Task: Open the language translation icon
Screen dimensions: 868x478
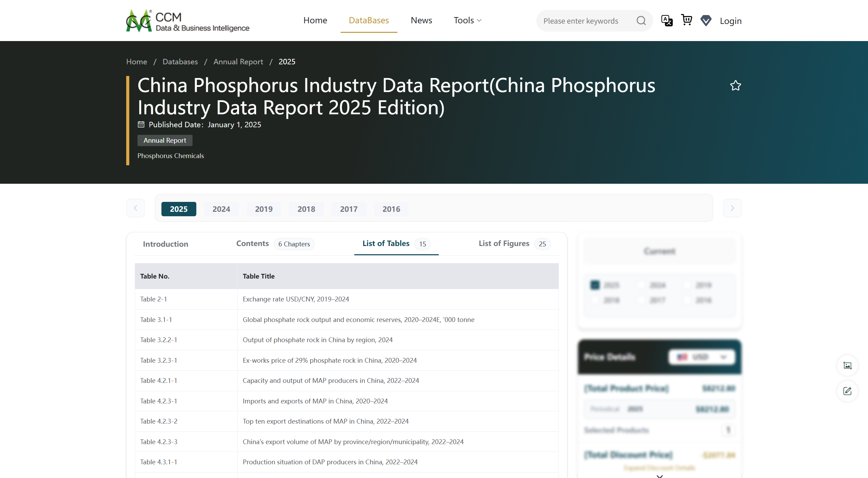Action: pos(667,21)
